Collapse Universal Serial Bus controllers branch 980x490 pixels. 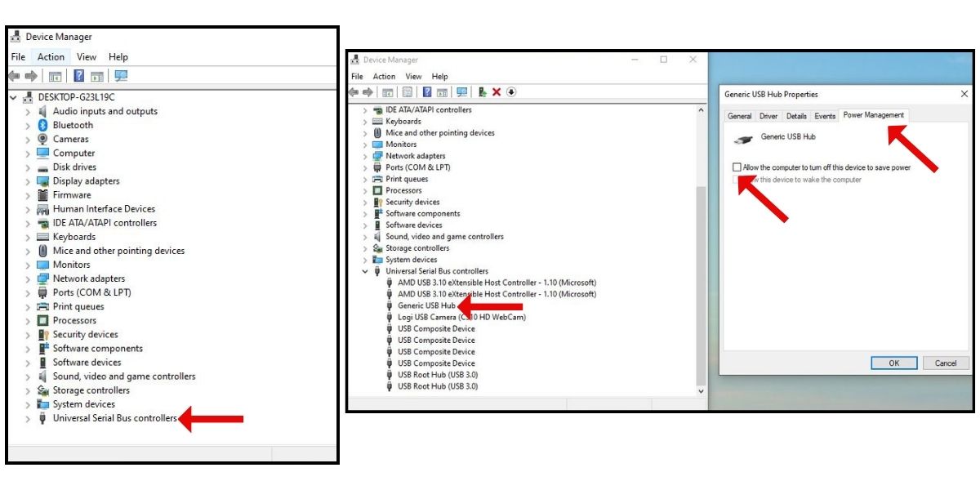pos(364,270)
